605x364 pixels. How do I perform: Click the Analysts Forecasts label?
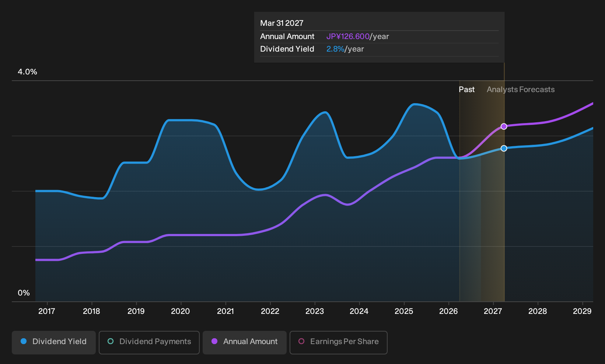[521, 90]
